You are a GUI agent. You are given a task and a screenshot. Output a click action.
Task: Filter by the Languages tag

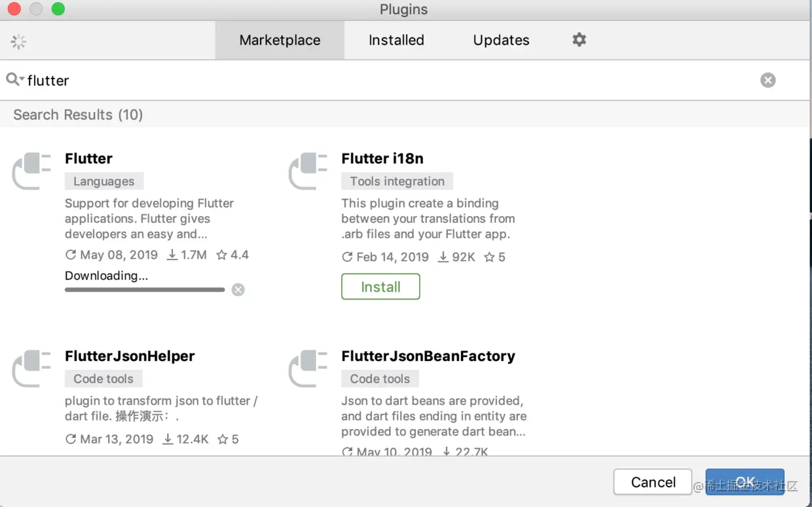click(x=104, y=181)
